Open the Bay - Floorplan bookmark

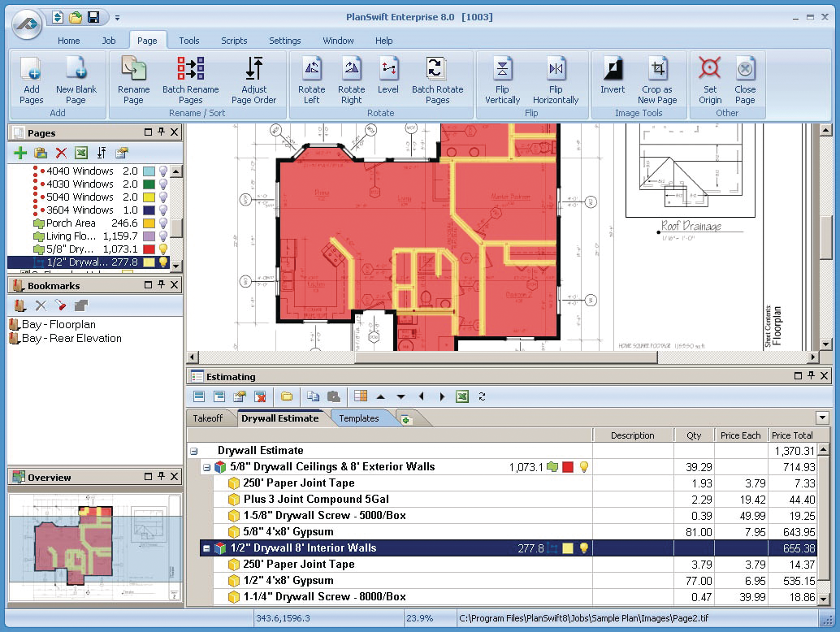pos(59,325)
